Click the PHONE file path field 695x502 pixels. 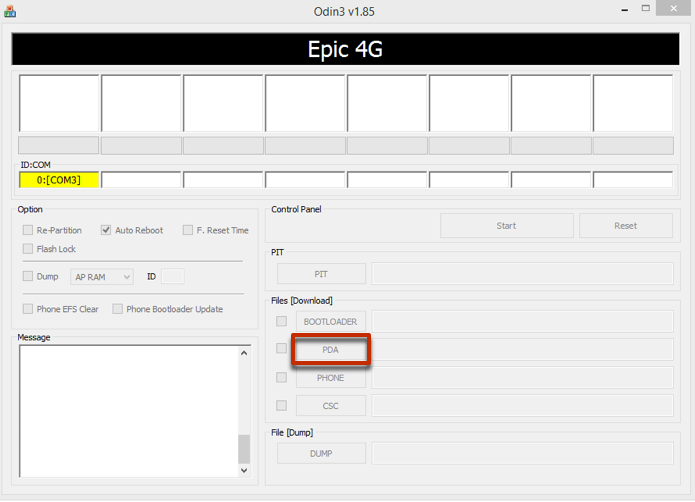point(523,377)
